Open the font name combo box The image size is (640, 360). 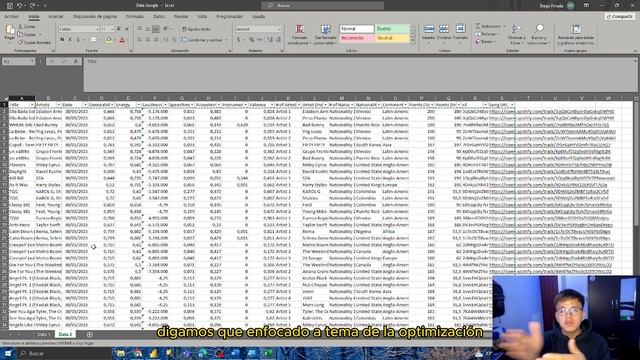(79, 29)
